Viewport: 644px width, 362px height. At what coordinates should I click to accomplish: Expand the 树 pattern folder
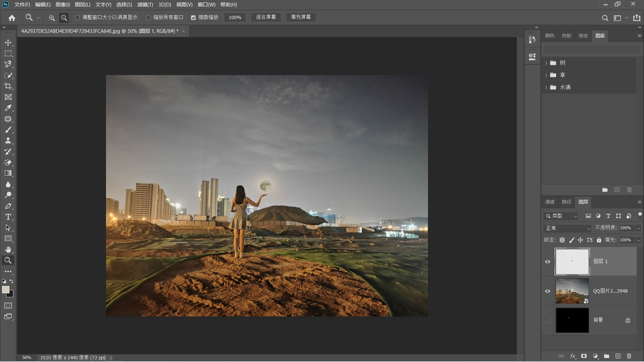pyautogui.click(x=546, y=63)
